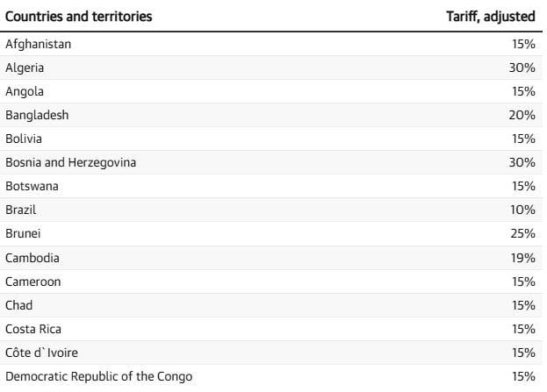The image size is (547, 392).
Task: Select Angola in the country list
Action: tap(25, 91)
